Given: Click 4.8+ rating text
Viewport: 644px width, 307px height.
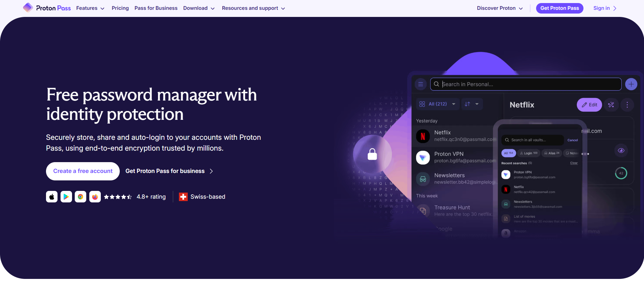Looking at the screenshot, I should click(151, 197).
